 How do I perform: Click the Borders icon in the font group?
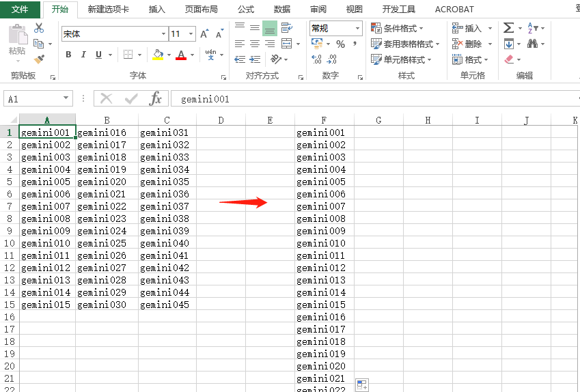(128, 55)
